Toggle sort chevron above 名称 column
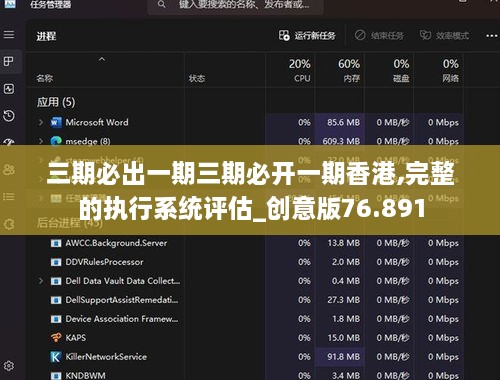 [x=102, y=59]
